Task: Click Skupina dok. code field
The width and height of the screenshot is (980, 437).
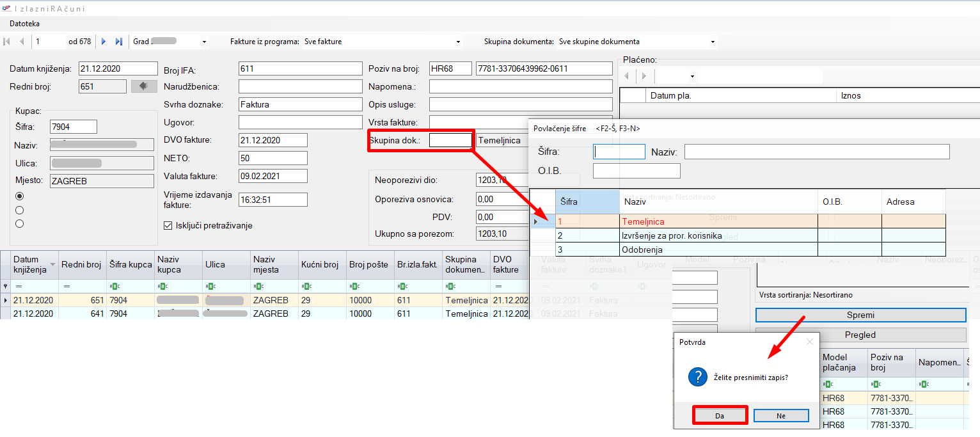Action: point(451,140)
